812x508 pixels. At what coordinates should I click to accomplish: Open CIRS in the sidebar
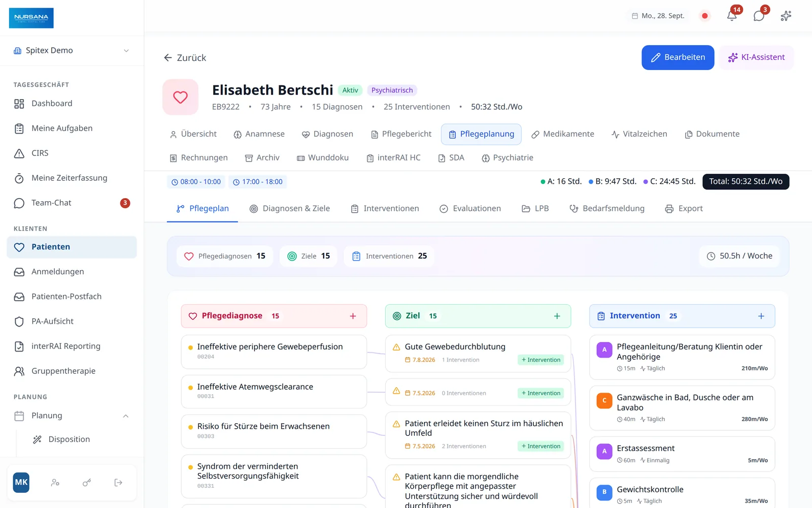(x=72, y=153)
